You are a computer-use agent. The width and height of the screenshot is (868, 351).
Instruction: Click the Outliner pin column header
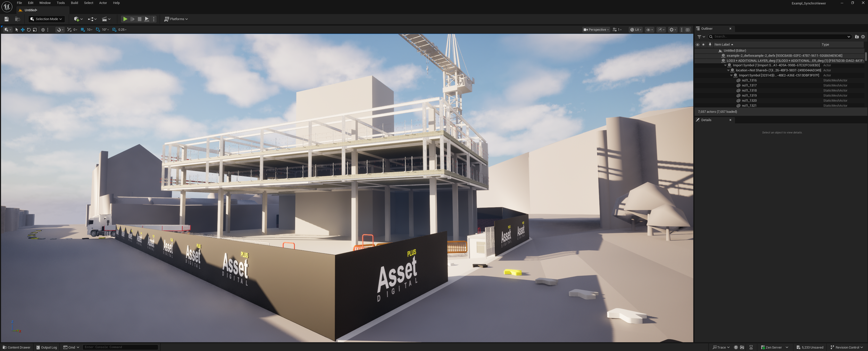tap(710, 45)
